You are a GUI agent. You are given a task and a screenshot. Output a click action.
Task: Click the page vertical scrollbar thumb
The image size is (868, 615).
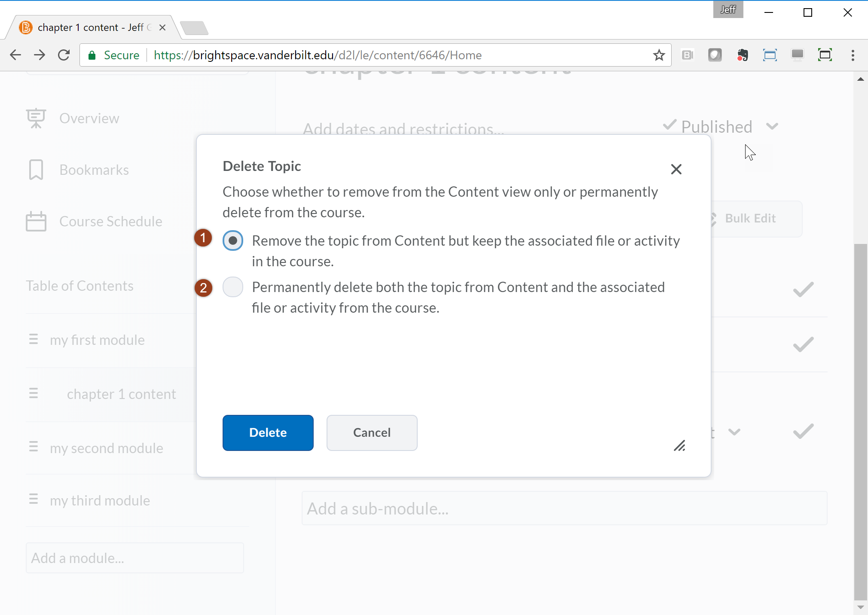860,422
